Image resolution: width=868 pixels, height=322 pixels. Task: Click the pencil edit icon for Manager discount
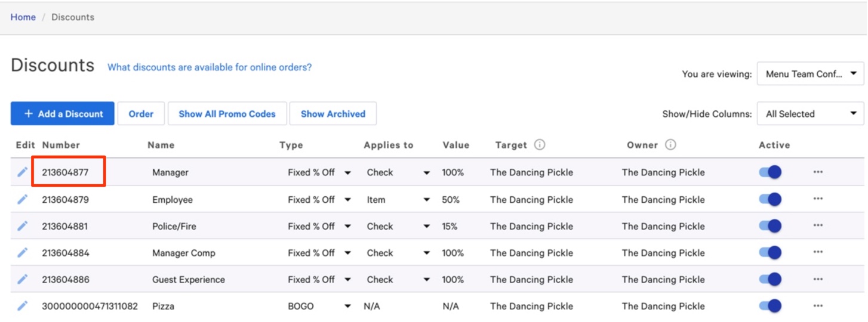[23, 172]
